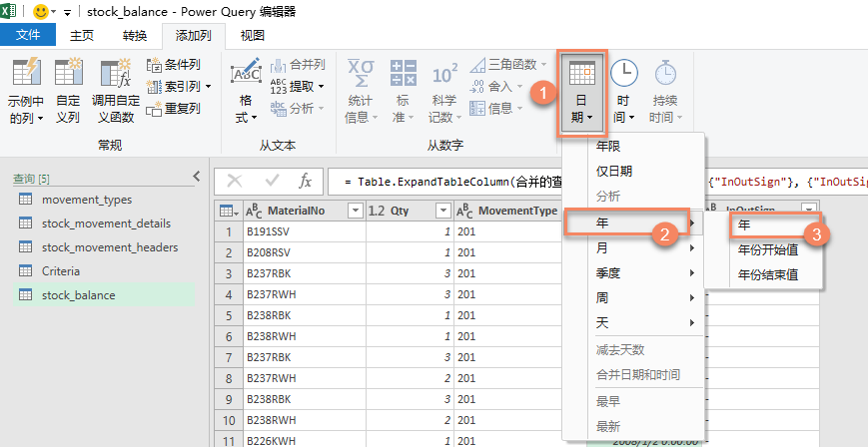868x447 pixels.
Task: Click the Excel icon in title bar
Action: pyautogui.click(x=8, y=12)
